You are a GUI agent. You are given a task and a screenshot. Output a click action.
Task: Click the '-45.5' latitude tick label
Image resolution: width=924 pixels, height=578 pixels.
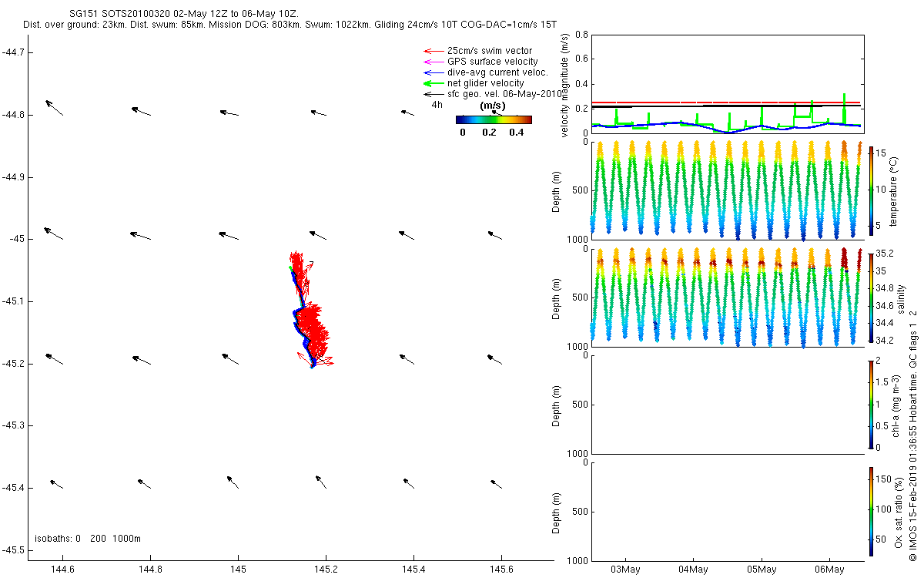pyautogui.click(x=12, y=550)
